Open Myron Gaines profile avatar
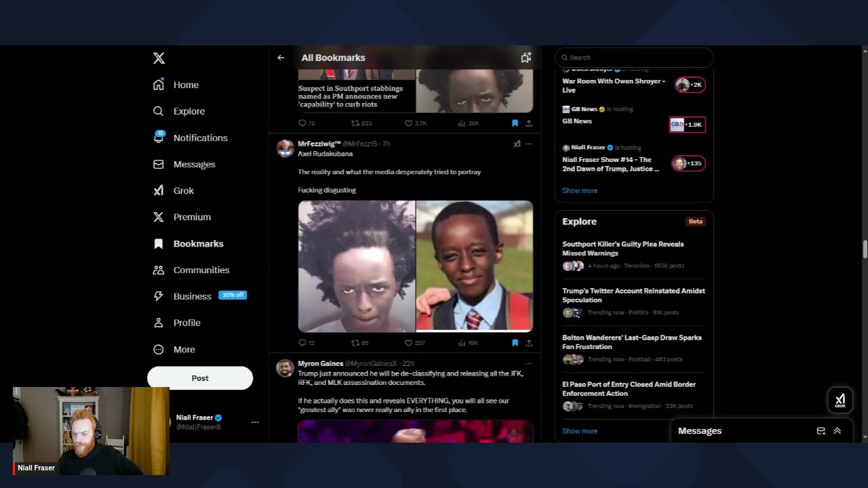Screen dimensions: 868x488 click(x=285, y=368)
